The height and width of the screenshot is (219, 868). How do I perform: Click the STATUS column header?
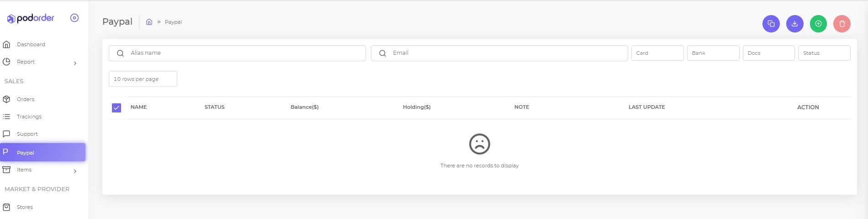point(215,107)
